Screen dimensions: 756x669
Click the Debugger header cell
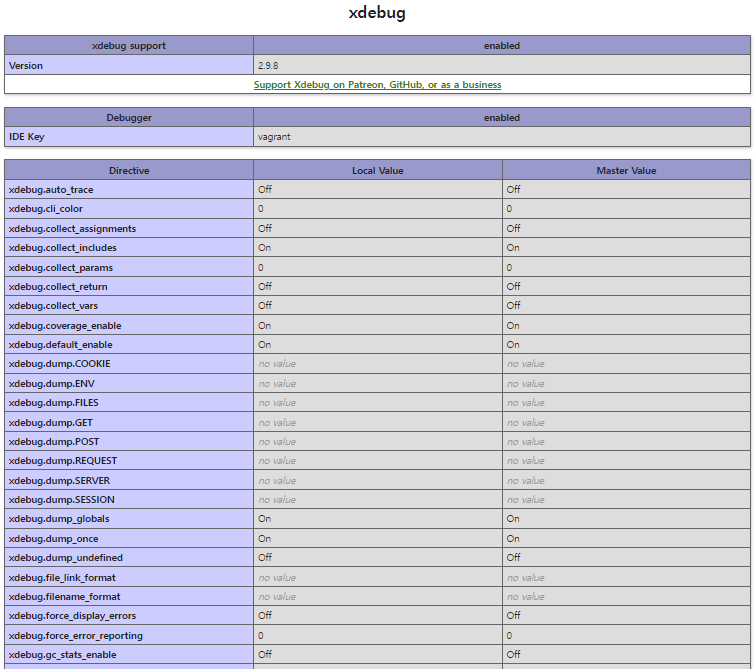click(x=129, y=118)
